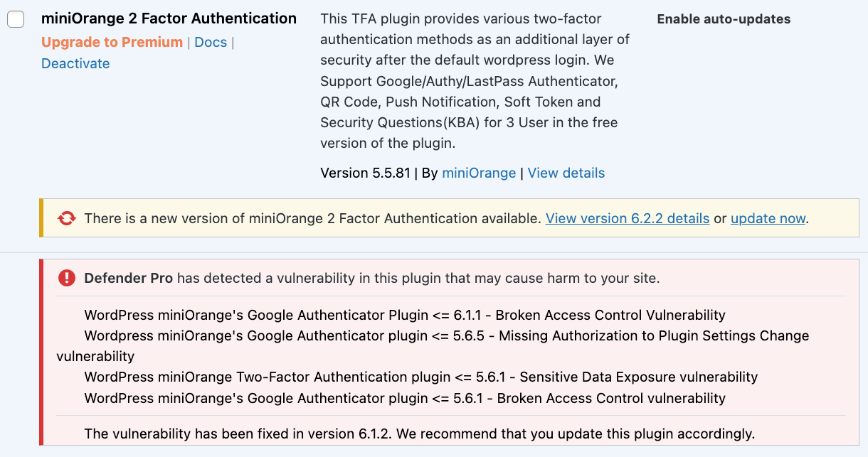This screenshot has width=868, height=457.
Task: Click the miniOrange 2 Factor Authentication title
Action: (169, 18)
